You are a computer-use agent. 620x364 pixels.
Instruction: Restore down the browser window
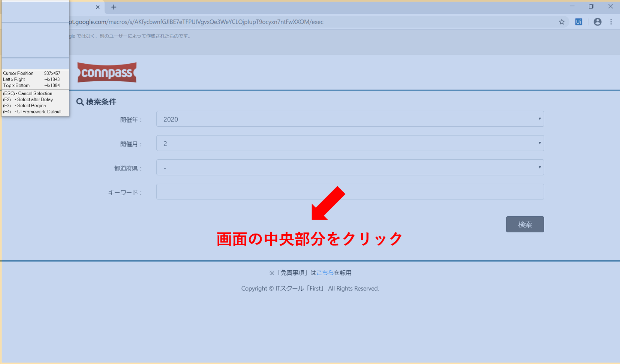pos(591,6)
